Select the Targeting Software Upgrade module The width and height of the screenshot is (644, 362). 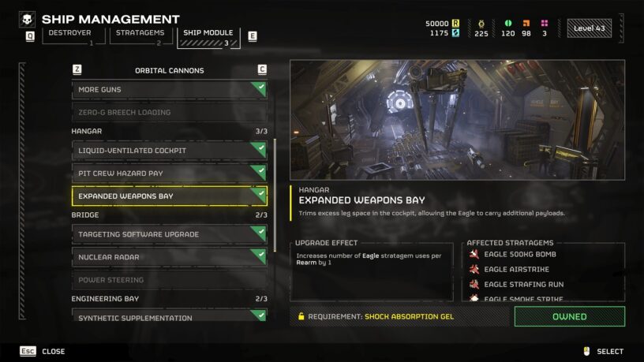[169, 234]
